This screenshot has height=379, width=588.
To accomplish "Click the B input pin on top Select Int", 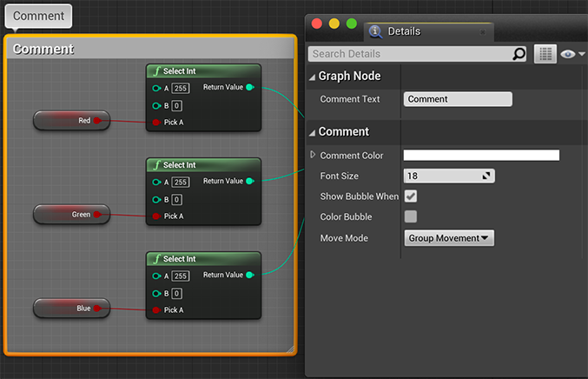I will 156,105.
